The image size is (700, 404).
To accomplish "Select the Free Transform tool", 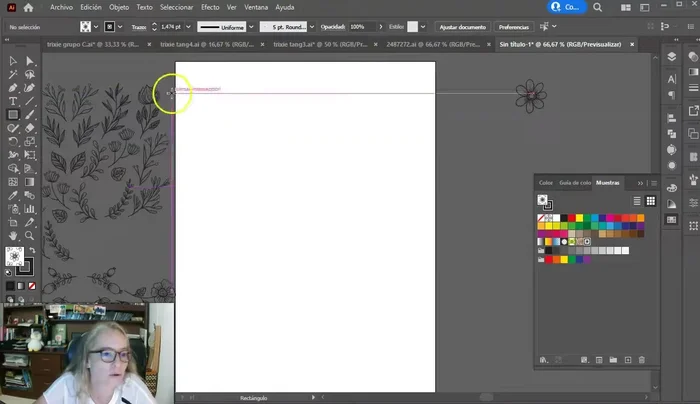I will (x=29, y=155).
